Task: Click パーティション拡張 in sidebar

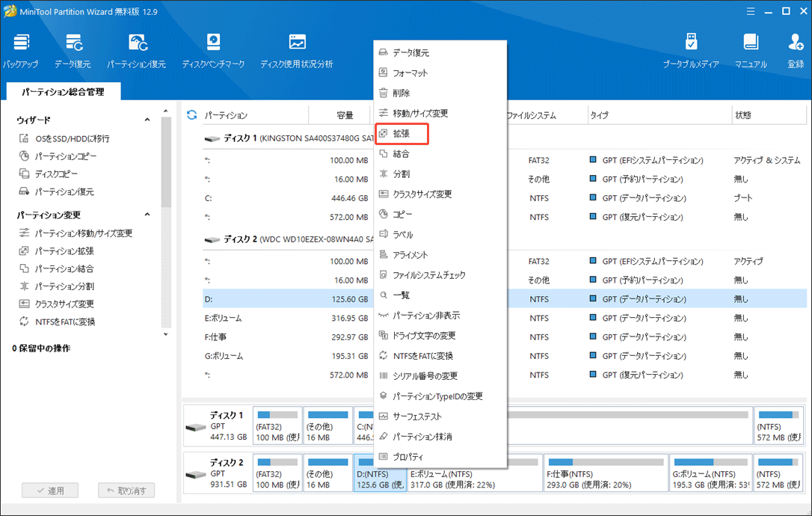Action: pos(56,251)
